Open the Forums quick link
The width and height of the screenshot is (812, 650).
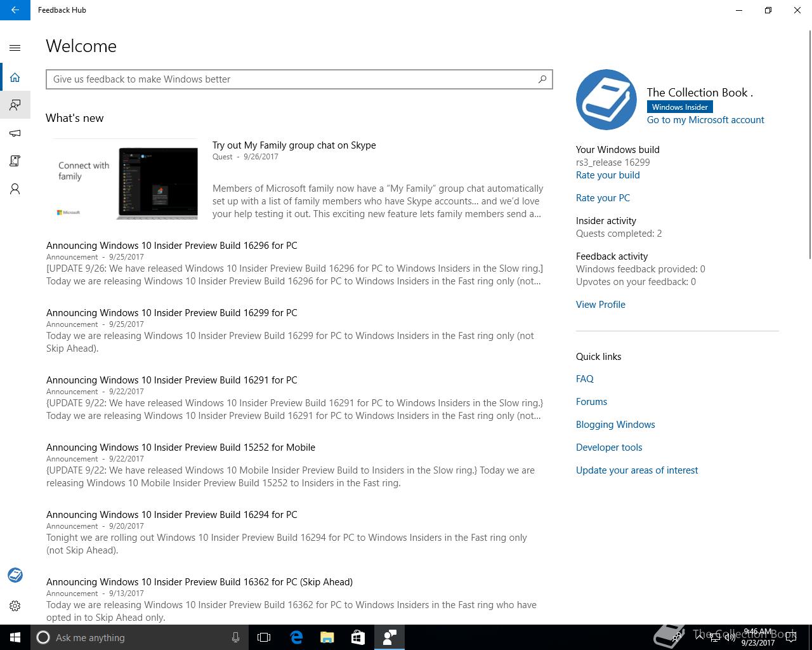click(x=591, y=402)
